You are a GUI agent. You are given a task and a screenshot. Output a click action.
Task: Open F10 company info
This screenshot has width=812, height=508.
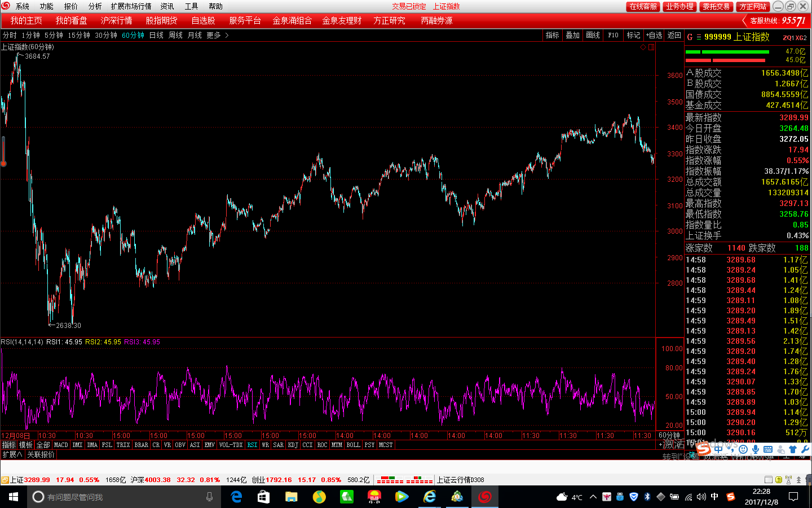pyautogui.click(x=614, y=35)
